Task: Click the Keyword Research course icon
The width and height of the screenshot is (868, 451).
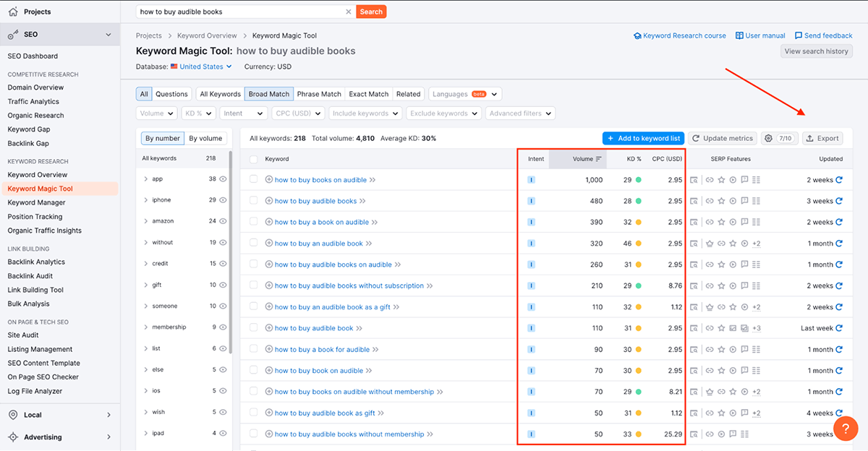Action: 637,35
